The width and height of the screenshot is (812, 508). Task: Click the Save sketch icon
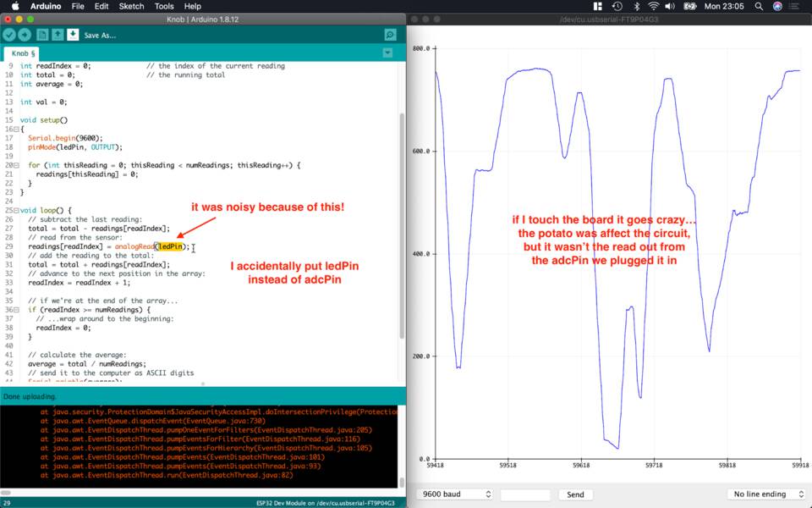pos(73,35)
